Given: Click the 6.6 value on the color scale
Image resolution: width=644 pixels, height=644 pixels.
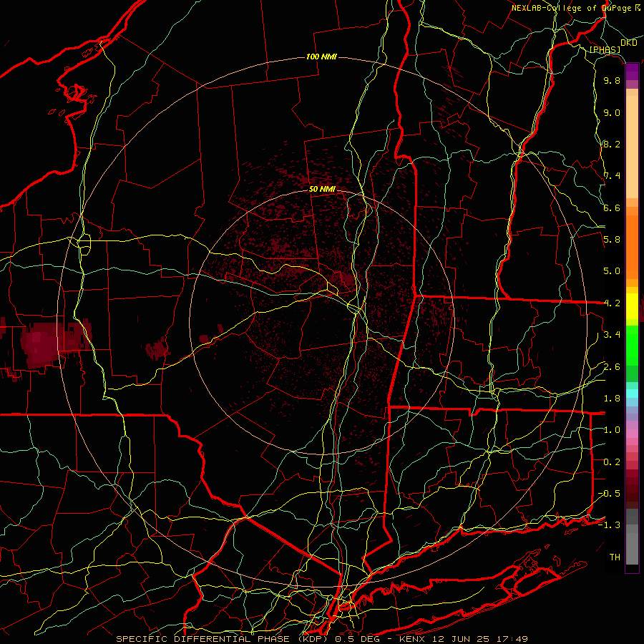Looking at the screenshot, I should pos(612,208).
